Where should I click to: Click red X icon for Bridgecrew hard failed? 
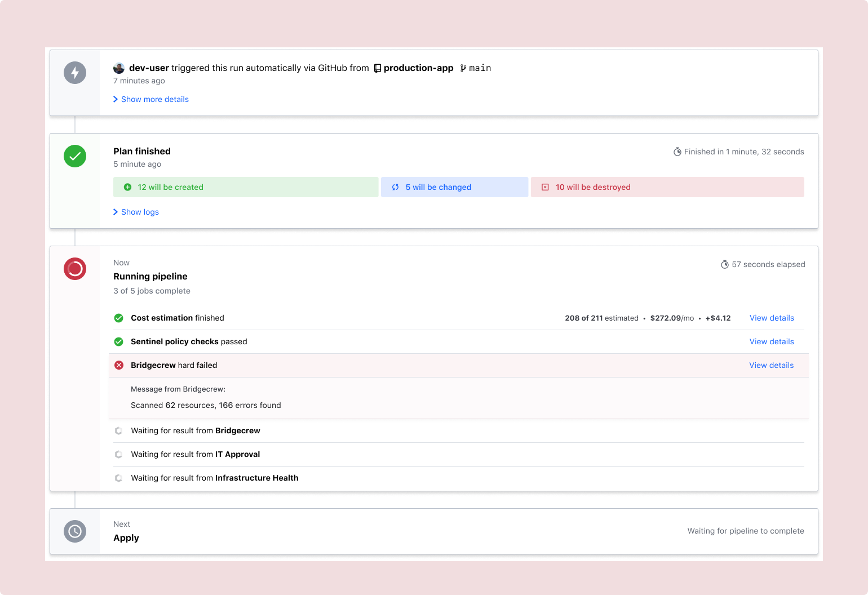click(119, 365)
